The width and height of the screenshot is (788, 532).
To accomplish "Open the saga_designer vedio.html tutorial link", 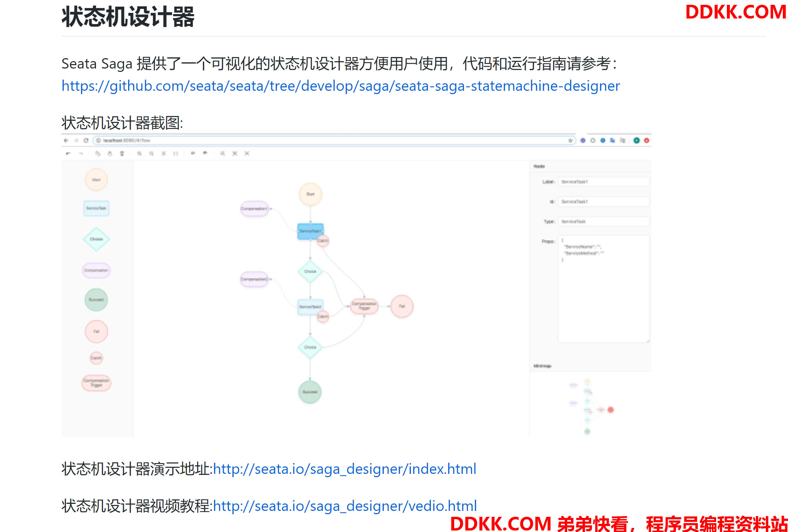I will tap(345, 506).
